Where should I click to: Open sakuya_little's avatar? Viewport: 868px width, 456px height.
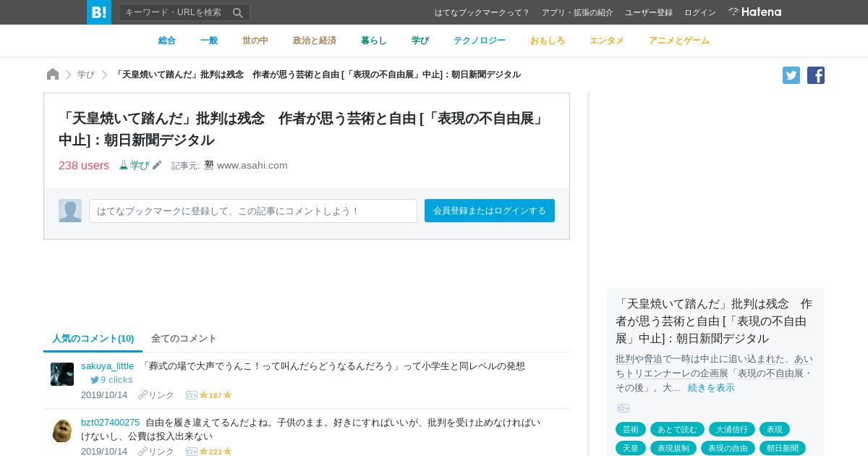62,374
